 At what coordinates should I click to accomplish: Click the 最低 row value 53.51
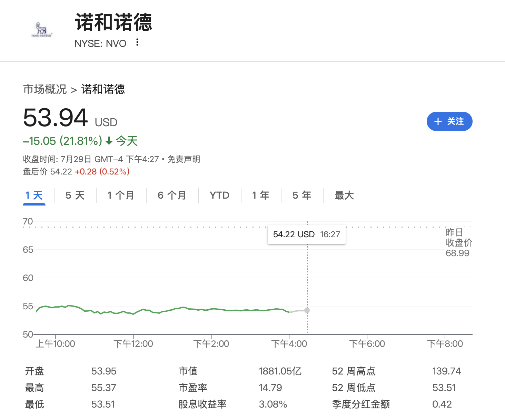click(103, 404)
